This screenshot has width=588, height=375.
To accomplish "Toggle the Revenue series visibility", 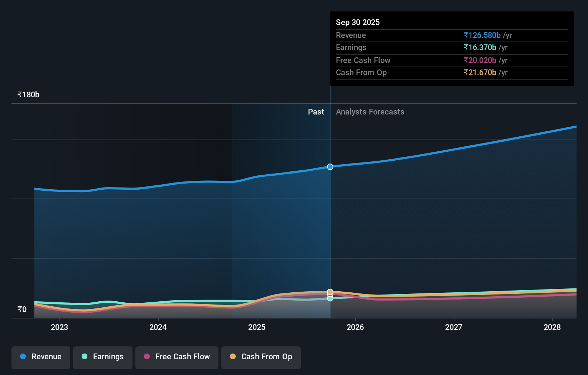I will pos(40,357).
